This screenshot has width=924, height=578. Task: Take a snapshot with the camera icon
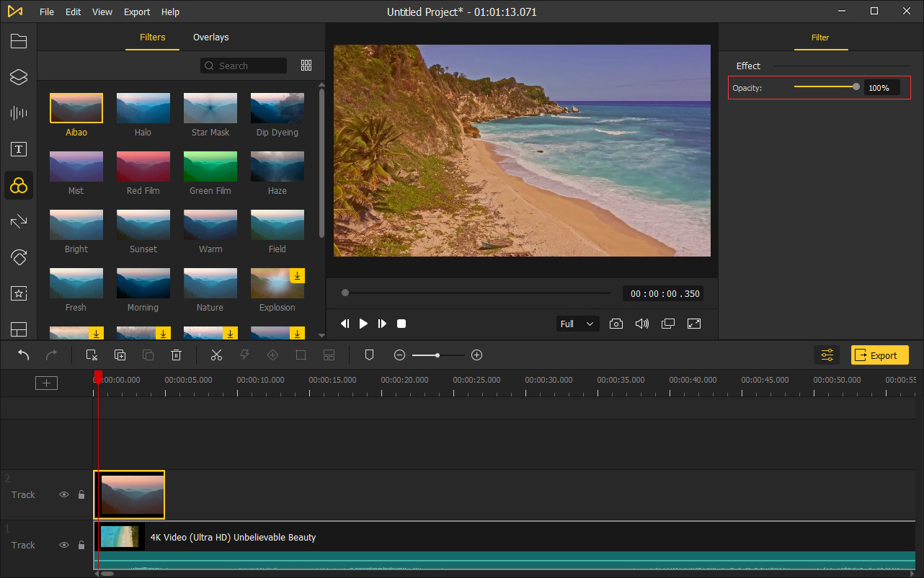point(616,324)
